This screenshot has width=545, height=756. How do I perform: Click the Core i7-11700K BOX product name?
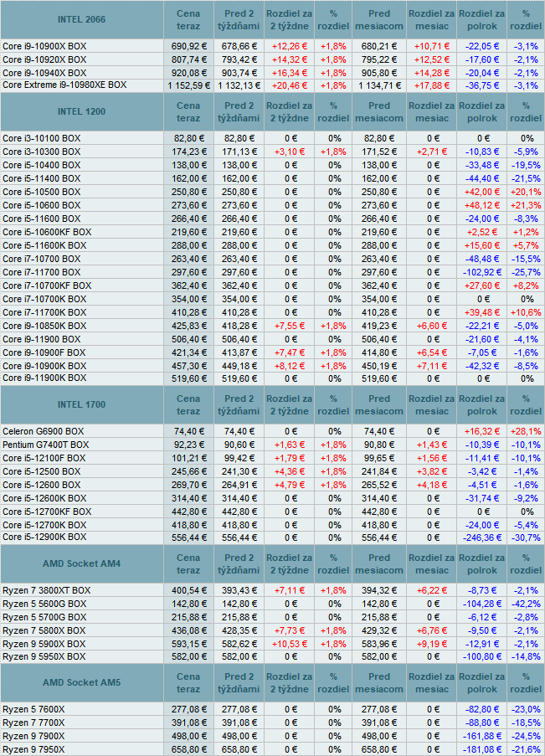(44, 312)
